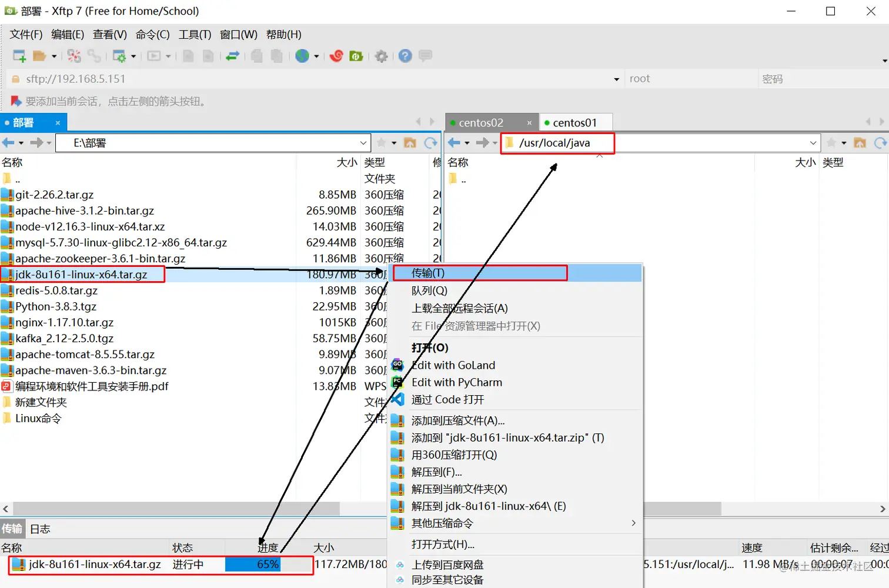The height and width of the screenshot is (588, 889).
Task: Click the green-blue transfer arrows toolbar icon
Action: click(233, 56)
